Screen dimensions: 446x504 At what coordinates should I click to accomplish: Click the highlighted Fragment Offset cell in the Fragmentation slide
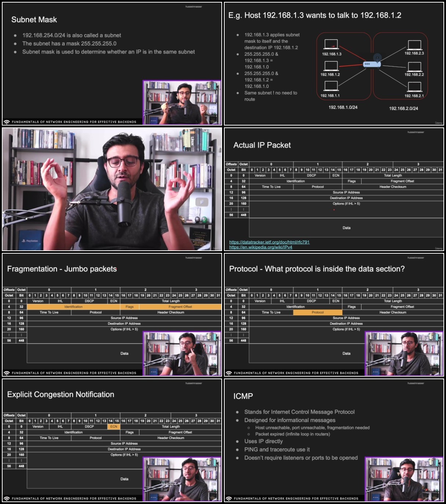tap(180, 307)
